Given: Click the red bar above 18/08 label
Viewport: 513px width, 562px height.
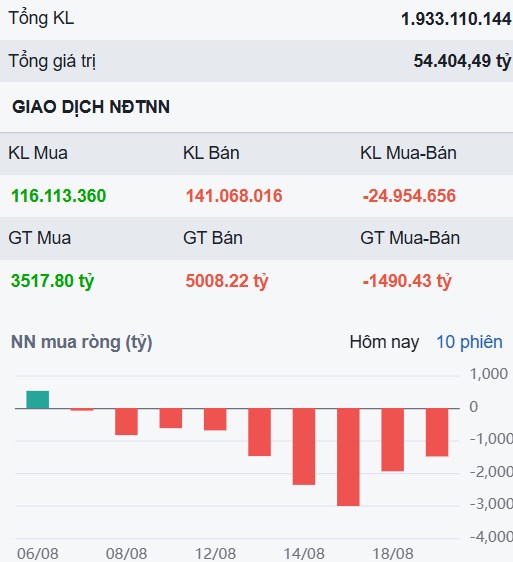Looking at the screenshot, I should (393, 440).
